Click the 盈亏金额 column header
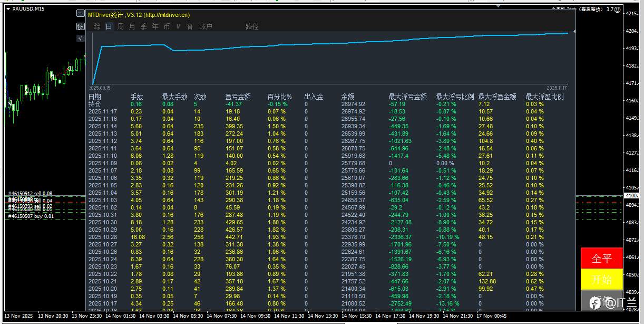This screenshot has height=324, width=644. pos(238,97)
